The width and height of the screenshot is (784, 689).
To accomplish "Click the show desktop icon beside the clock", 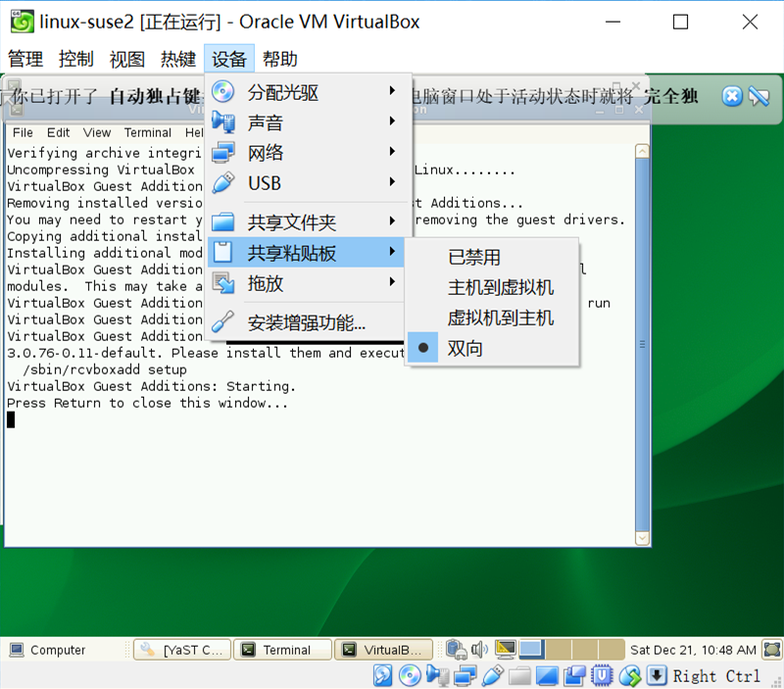I will point(771,650).
